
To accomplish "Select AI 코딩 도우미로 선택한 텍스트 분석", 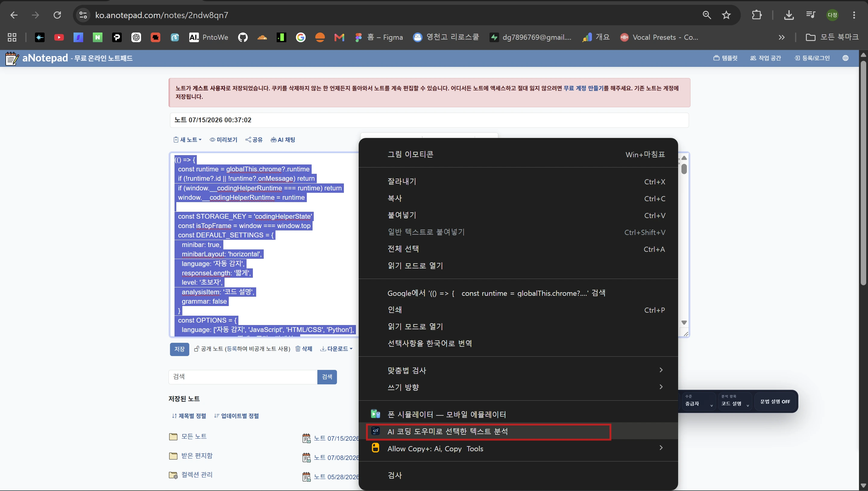I will pyautogui.click(x=518, y=431).
